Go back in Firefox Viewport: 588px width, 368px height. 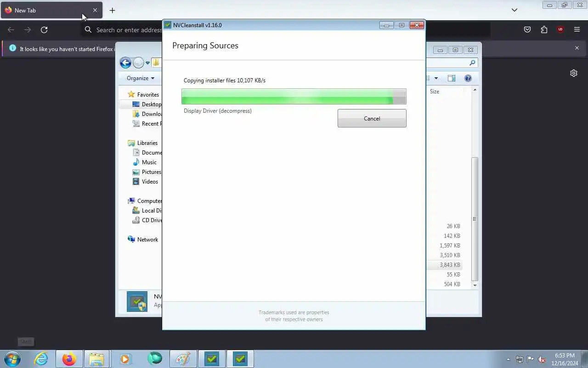11,30
